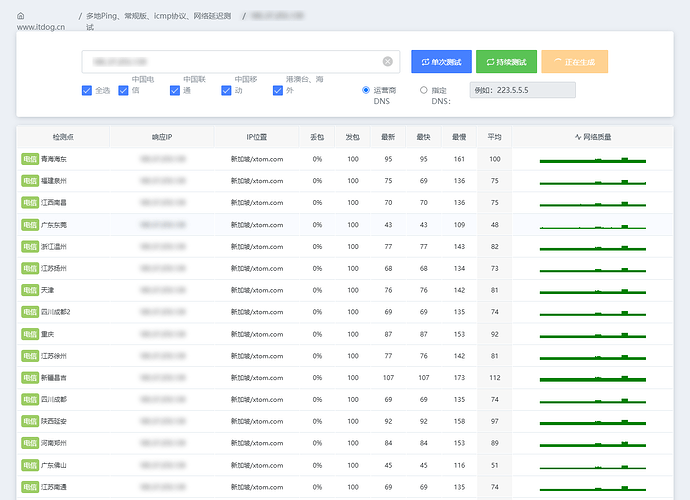Image resolution: width=690 pixels, height=500 pixels.
Task: Click location name 青海海东
Action: coord(54,159)
